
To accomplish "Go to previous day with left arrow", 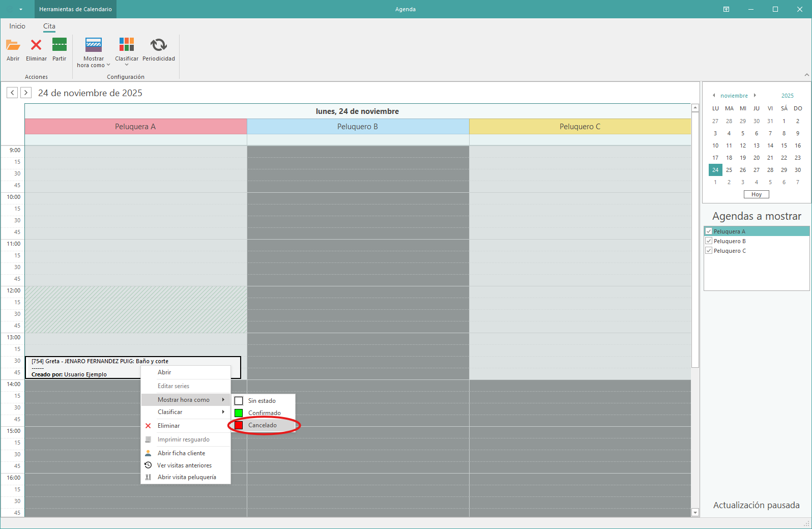I will (x=12, y=93).
